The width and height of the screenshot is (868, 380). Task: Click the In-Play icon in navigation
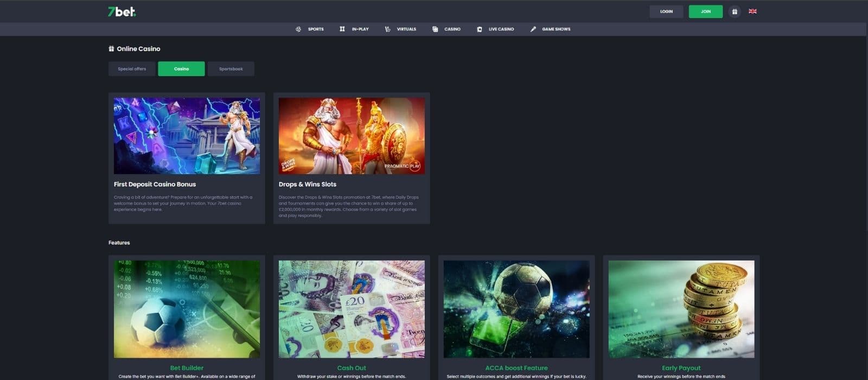click(x=342, y=29)
